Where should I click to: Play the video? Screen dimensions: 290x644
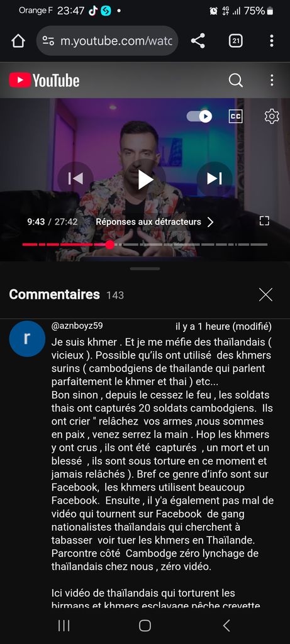pos(145,179)
